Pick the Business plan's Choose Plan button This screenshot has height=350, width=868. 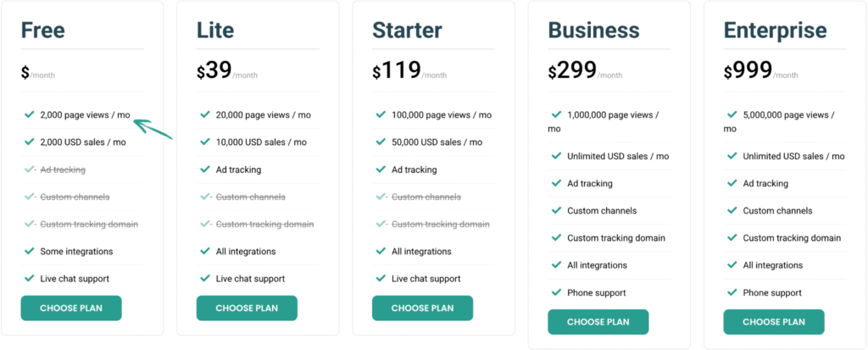point(598,322)
